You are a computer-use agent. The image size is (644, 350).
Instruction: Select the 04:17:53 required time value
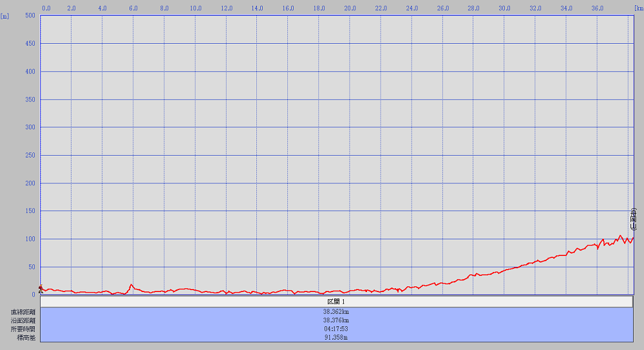pos(336,329)
